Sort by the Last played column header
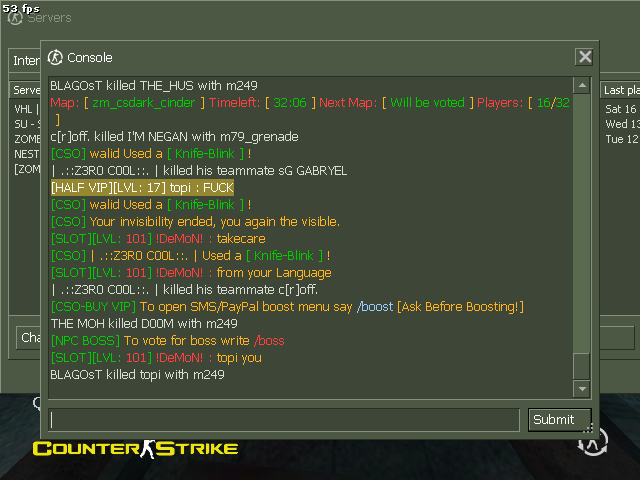 pos(620,90)
